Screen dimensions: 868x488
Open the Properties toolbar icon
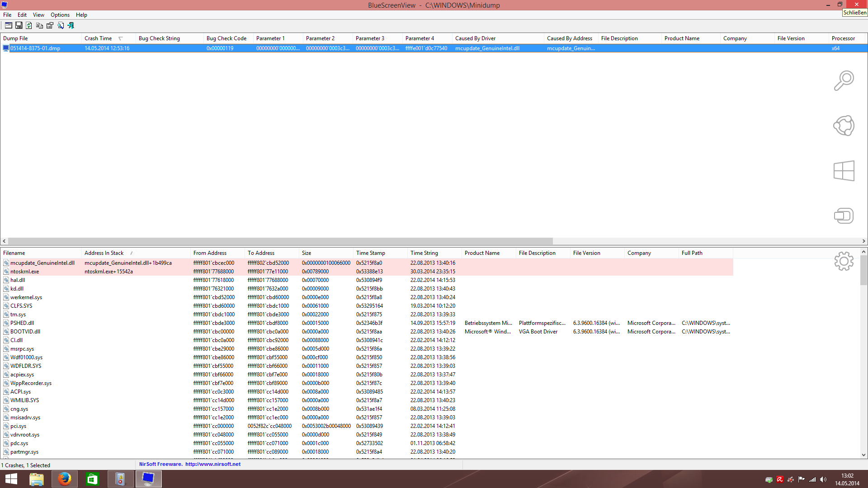click(50, 26)
